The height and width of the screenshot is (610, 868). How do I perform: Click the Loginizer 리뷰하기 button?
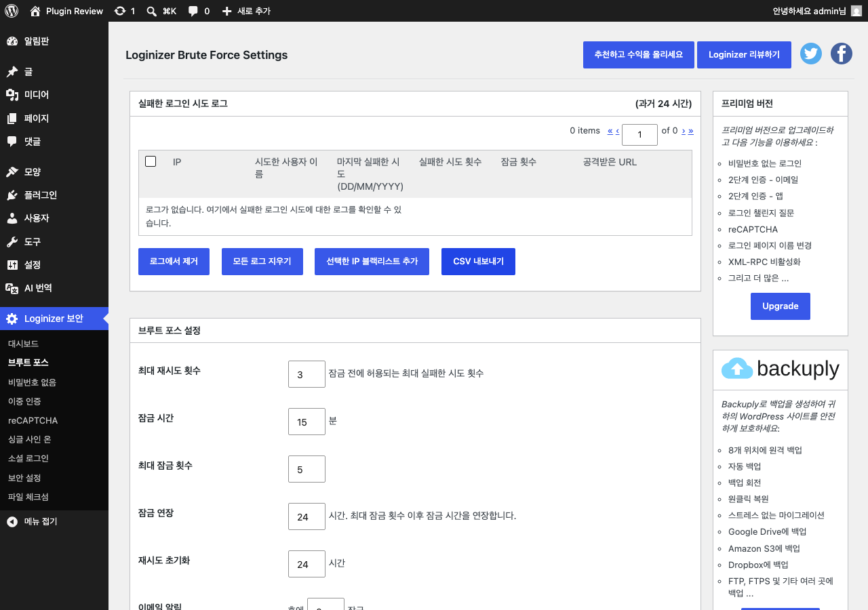click(744, 55)
